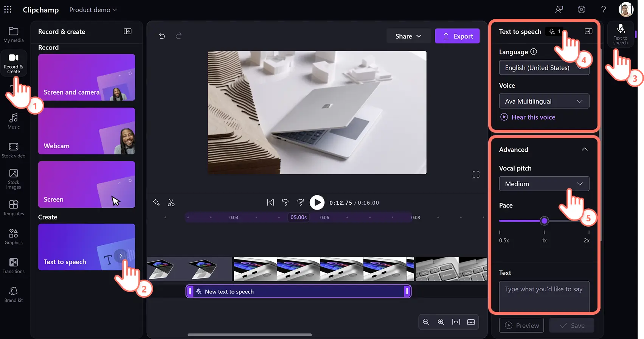Click the voice count badge in header

click(555, 31)
